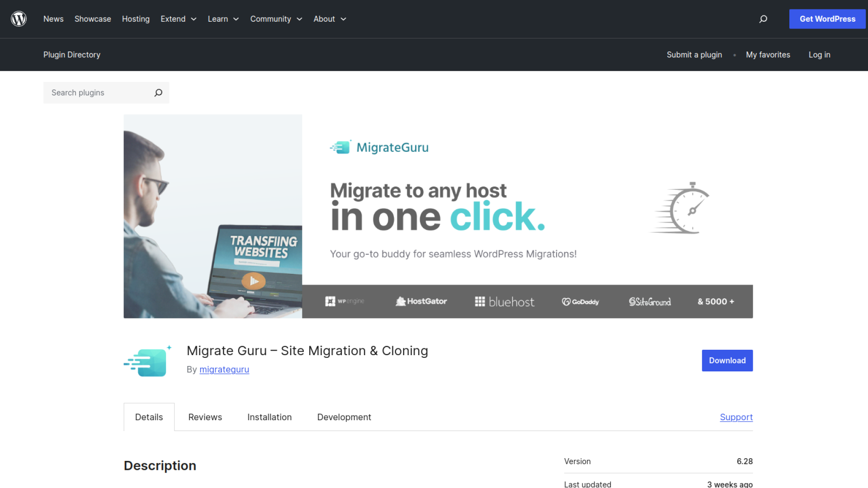Click the version value 6.28
This screenshot has height=488, width=868.
tap(745, 461)
